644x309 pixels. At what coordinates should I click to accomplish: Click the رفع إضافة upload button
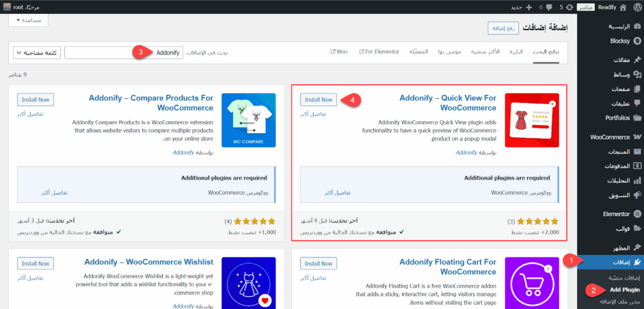503,28
